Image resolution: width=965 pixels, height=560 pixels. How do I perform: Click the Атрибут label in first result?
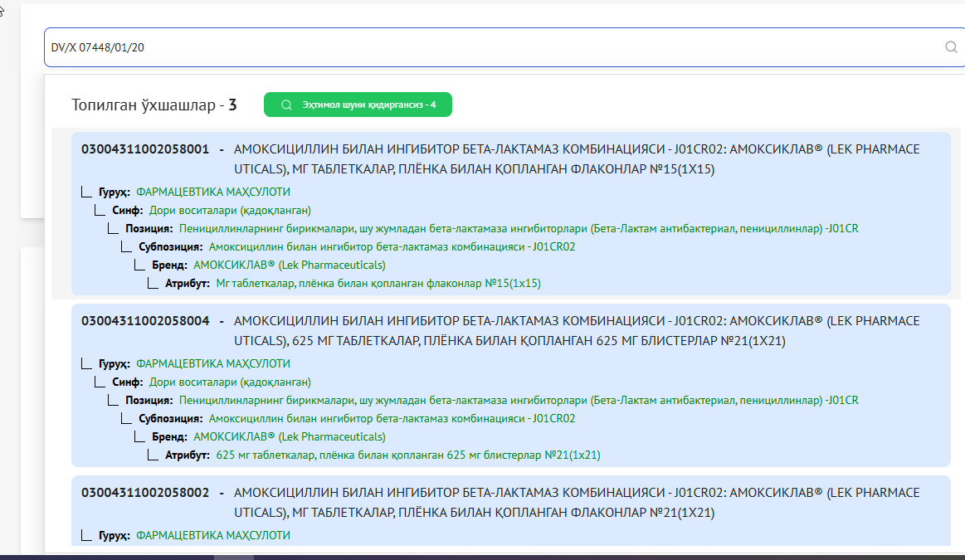[188, 284]
